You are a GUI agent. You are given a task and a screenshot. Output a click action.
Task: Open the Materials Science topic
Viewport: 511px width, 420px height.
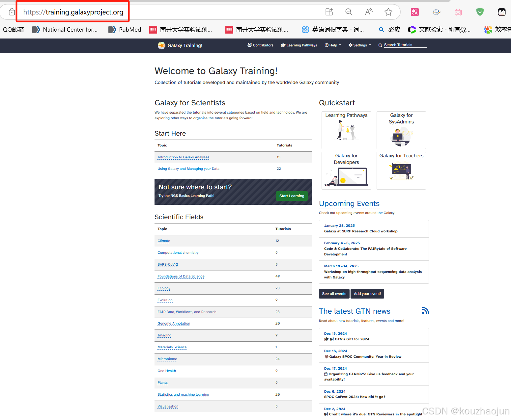tap(172, 347)
